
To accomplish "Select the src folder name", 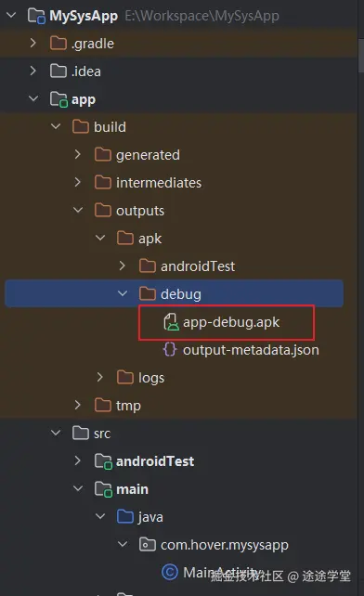I will (x=102, y=434).
